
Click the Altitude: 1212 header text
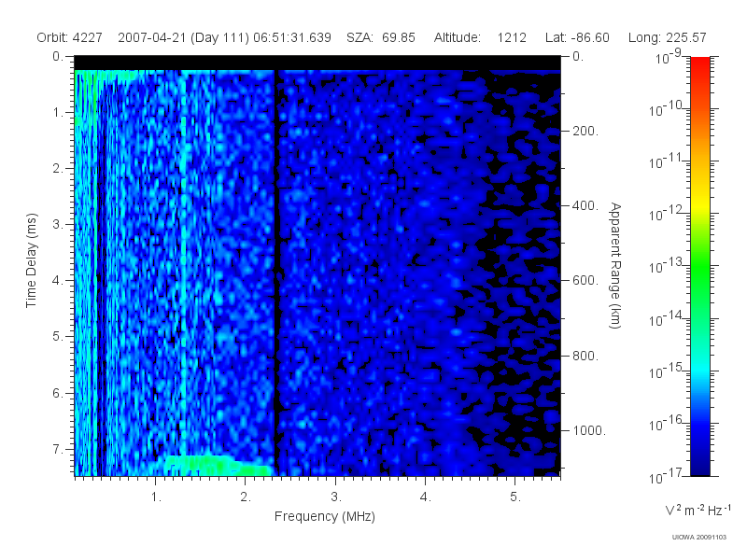[x=480, y=37]
